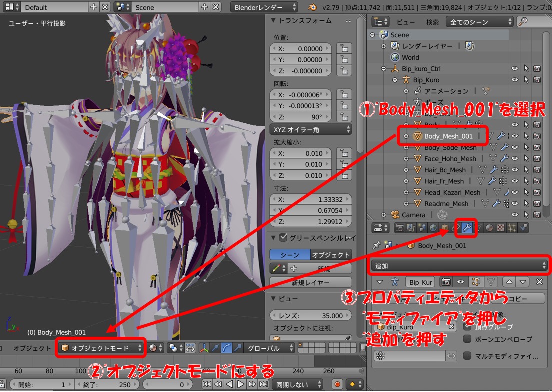Click the 新規レイヤー button
The height and width of the screenshot is (392, 552).
(310, 283)
